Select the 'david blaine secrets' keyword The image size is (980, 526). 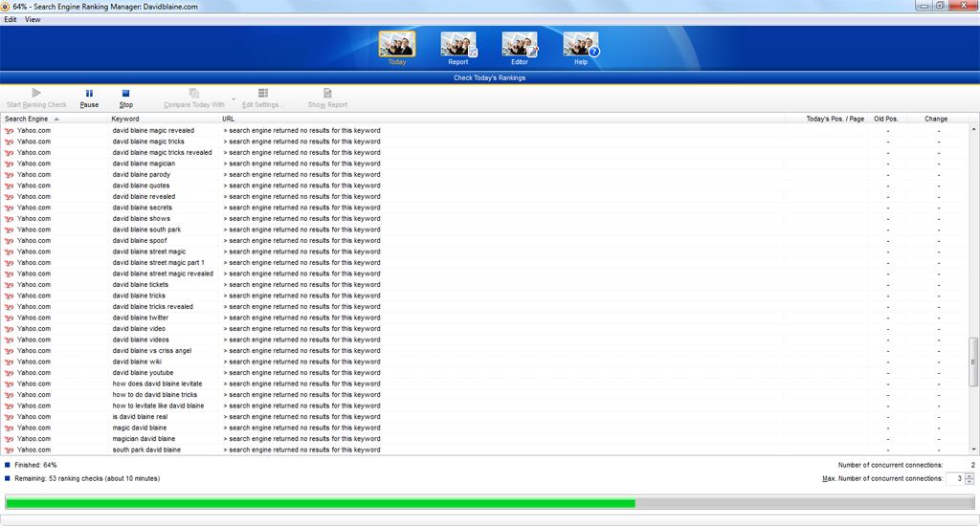pyautogui.click(x=142, y=208)
